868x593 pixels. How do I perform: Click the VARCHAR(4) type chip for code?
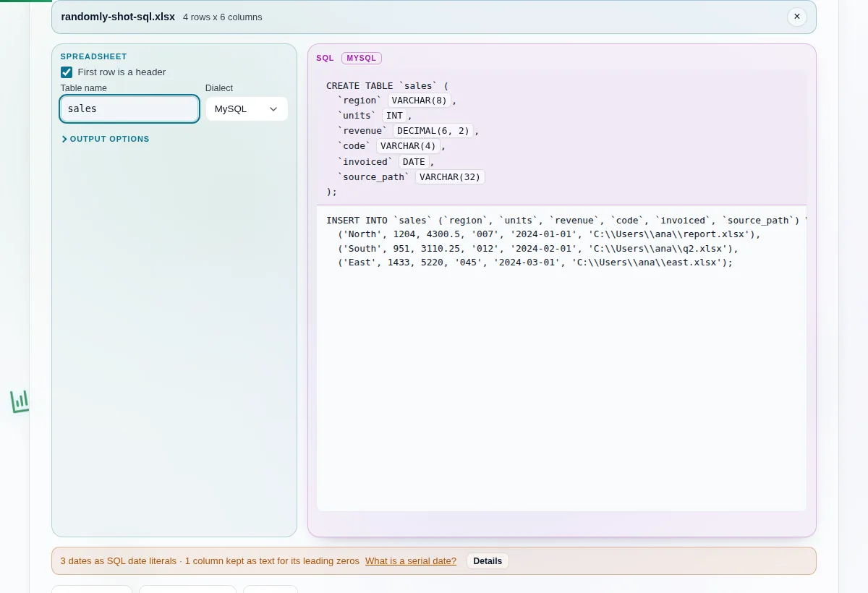pos(409,146)
